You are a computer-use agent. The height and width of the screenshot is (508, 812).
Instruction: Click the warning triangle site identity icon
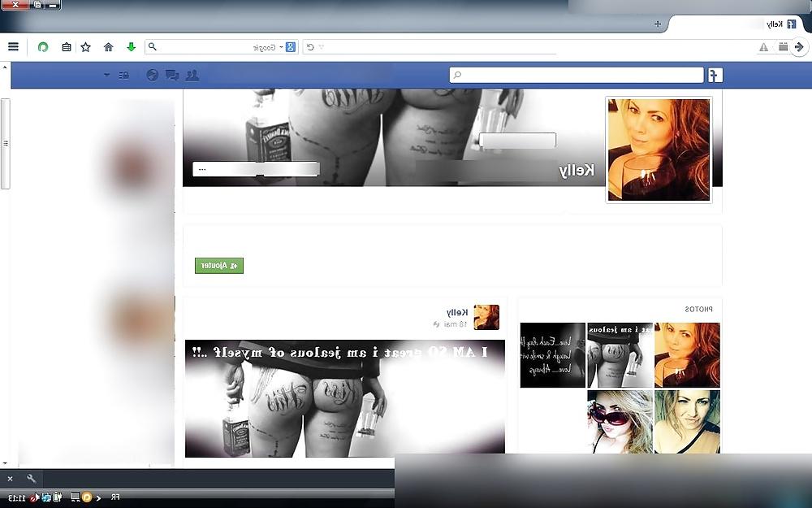point(763,47)
